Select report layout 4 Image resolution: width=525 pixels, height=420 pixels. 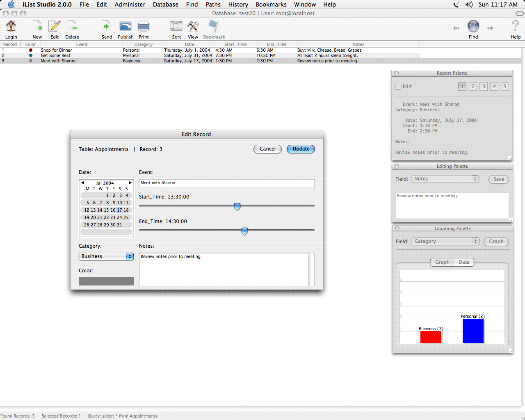point(494,87)
